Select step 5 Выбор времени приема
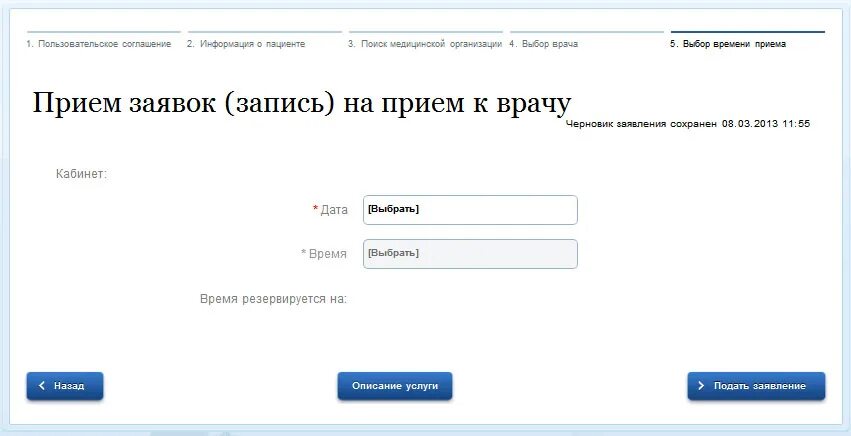The image size is (851, 436). pos(728,44)
